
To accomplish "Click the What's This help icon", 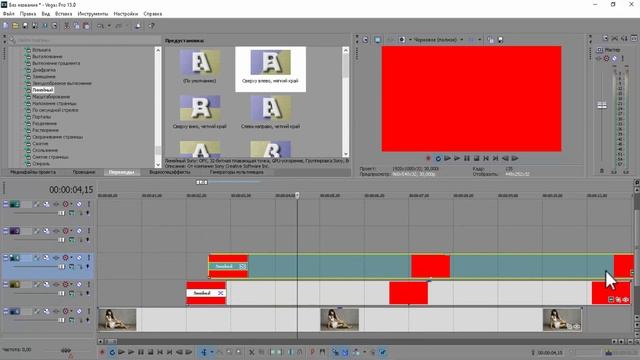I will point(151,26).
